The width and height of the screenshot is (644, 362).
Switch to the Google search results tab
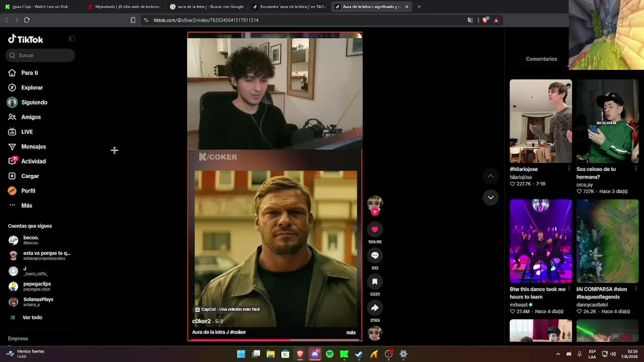click(206, 7)
